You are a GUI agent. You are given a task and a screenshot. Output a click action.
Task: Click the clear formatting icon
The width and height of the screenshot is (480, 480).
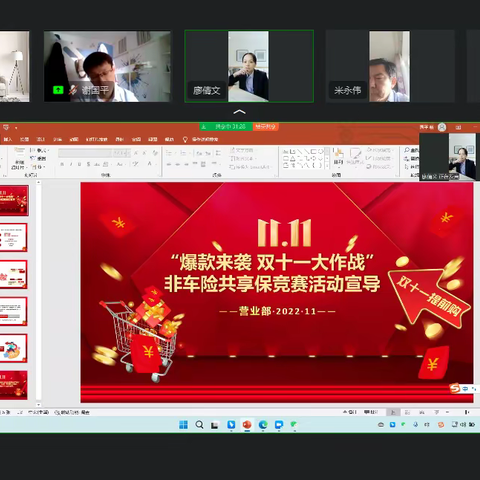(x=155, y=153)
